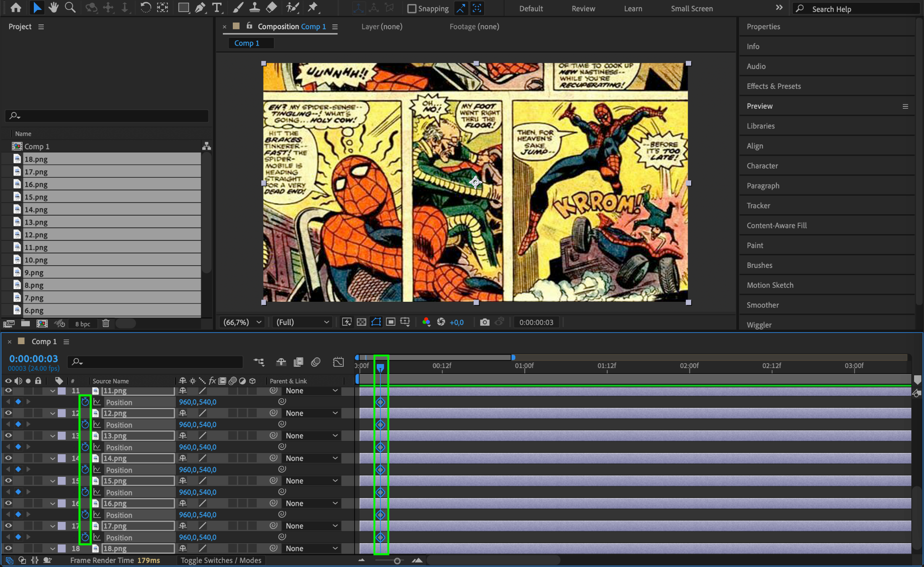The width and height of the screenshot is (924, 567).
Task: Select the Horizontal Type tool
Action: point(217,8)
